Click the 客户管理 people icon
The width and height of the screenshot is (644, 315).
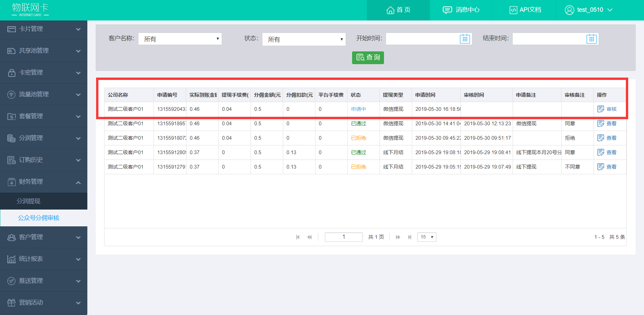click(11, 237)
